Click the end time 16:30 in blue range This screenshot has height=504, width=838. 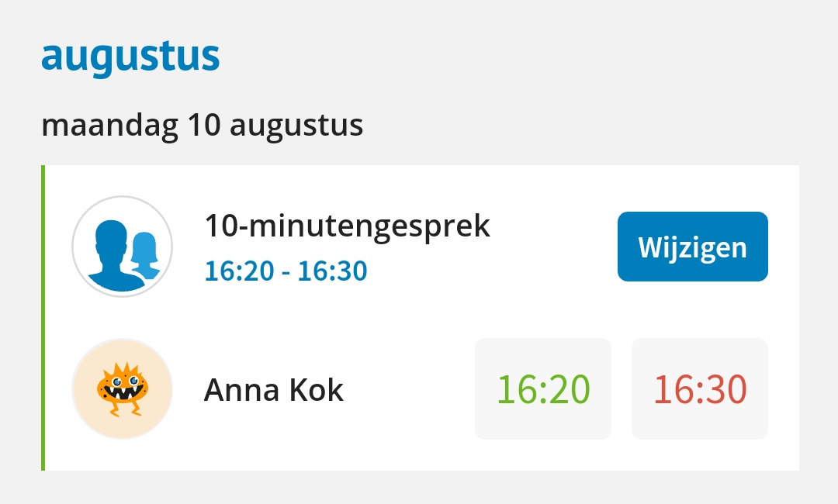tap(332, 271)
